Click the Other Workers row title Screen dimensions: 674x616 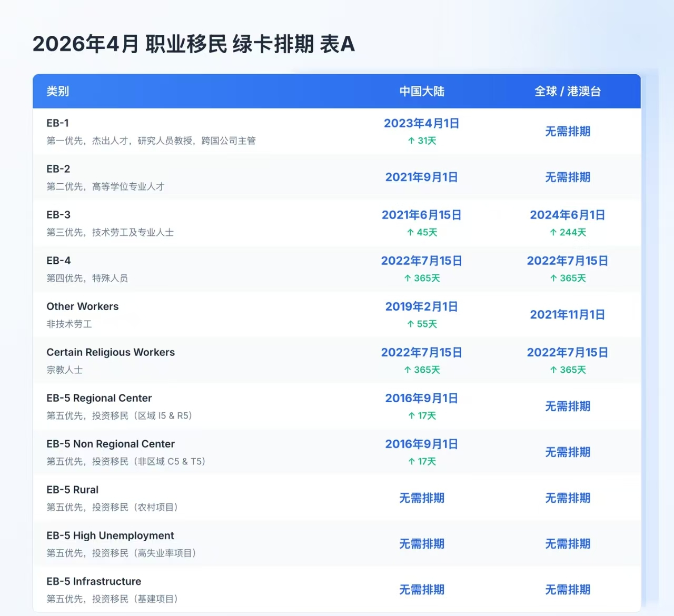pyautogui.click(x=82, y=306)
